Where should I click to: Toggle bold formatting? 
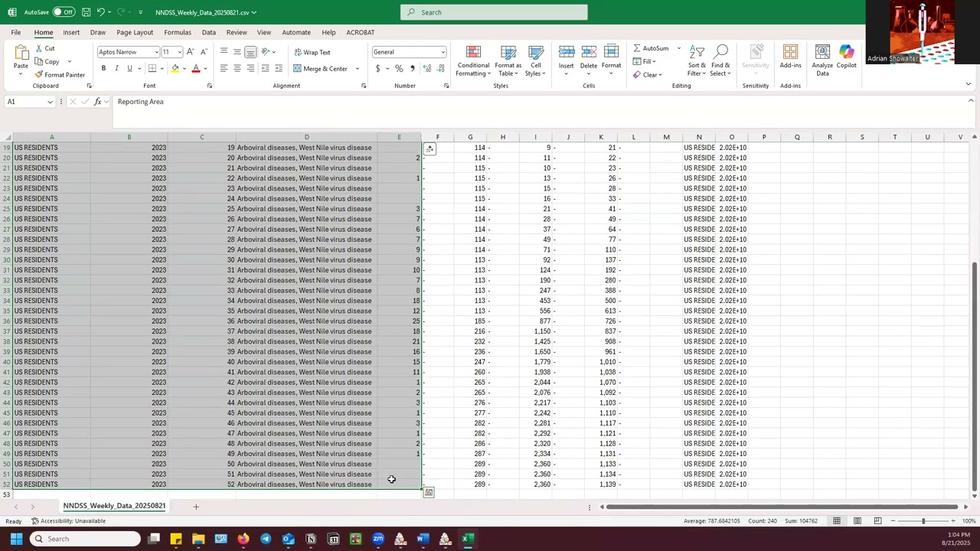pos(103,69)
